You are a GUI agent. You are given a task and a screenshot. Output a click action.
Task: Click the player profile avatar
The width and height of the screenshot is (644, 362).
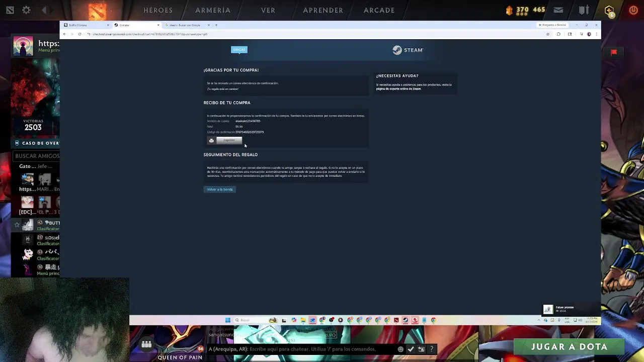point(23,46)
